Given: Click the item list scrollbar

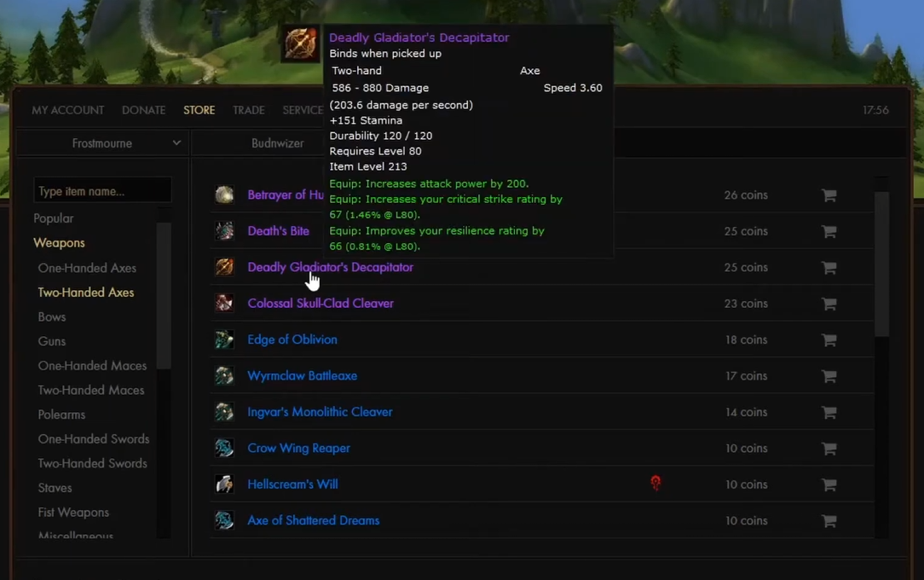Looking at the screenshot, I should click(x=881, y=264).
